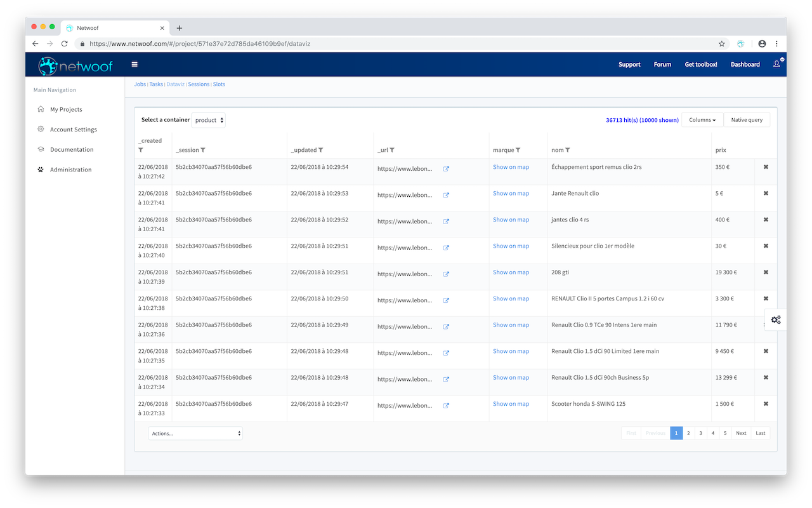Switch to the Tasks tab

point(156,84)
